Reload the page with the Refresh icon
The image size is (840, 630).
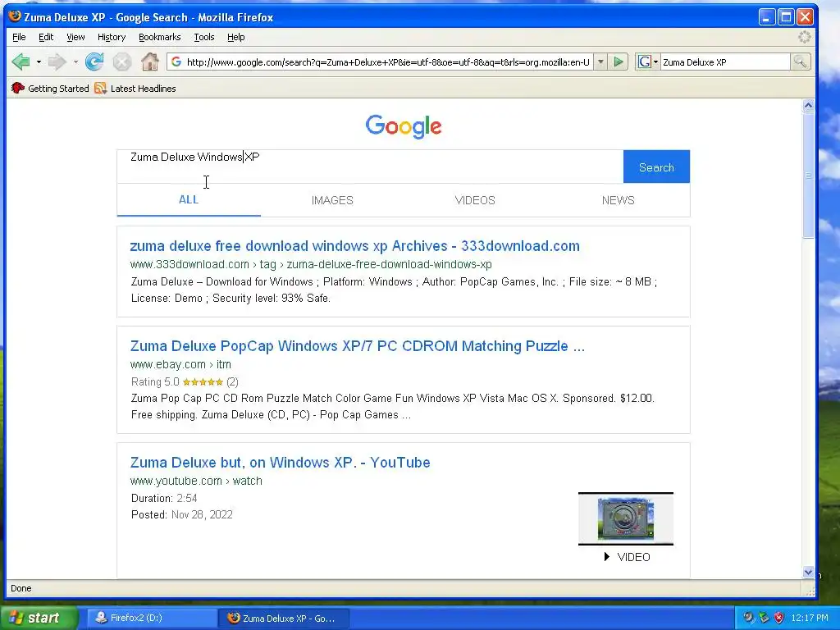point(95,62)
